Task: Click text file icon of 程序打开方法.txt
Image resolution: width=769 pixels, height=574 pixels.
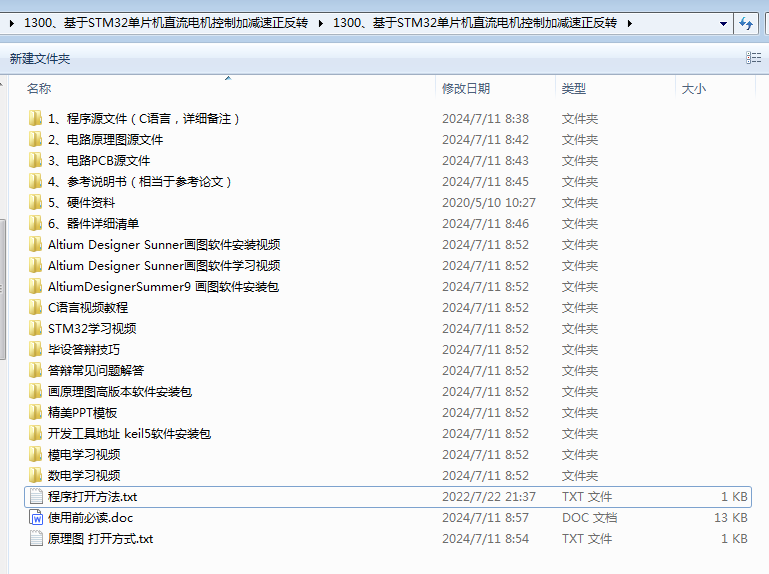Action: click(x=36, y=496)
